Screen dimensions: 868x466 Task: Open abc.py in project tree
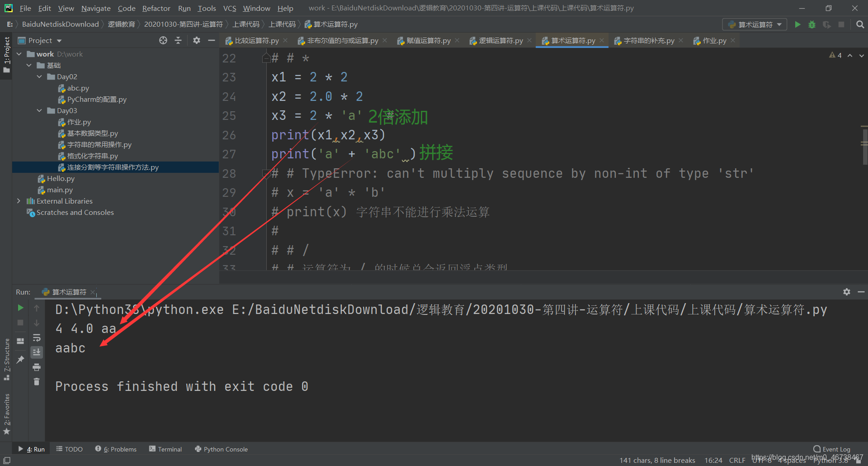[78, 88]
